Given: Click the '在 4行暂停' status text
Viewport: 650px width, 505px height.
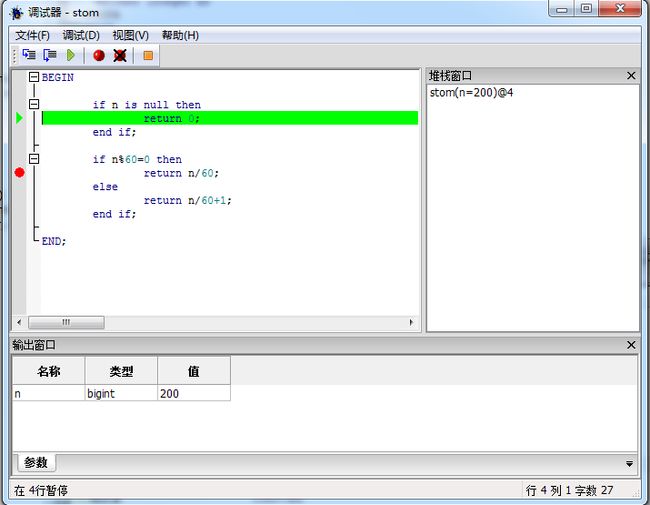Looking at the screenshot, I should tap(41, 490).
